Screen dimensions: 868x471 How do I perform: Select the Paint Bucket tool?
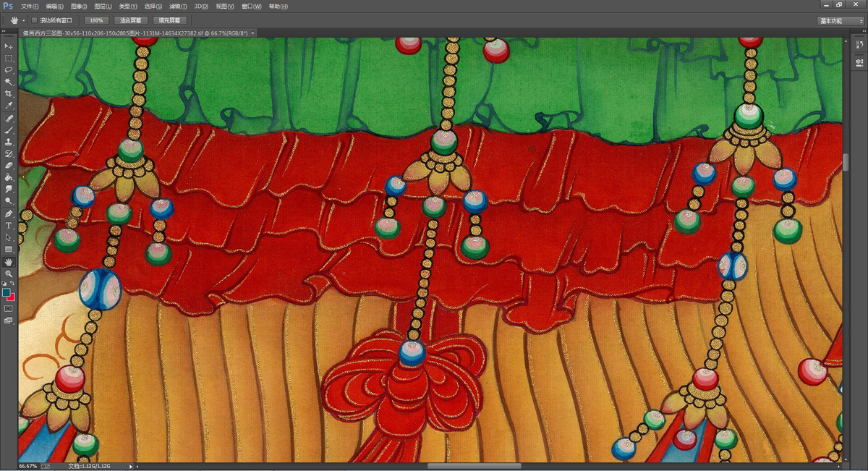pyautogui.click(x=9, y=177)
